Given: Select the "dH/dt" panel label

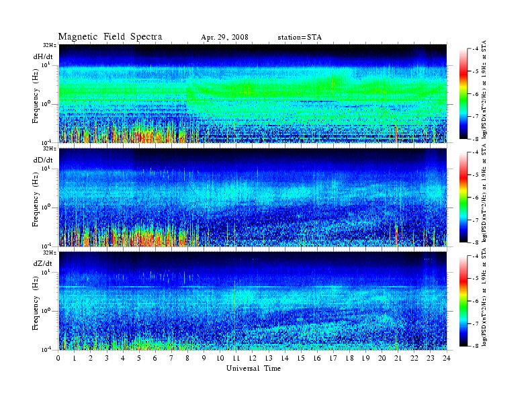Looking at the screenshot, I should [43, 57].
